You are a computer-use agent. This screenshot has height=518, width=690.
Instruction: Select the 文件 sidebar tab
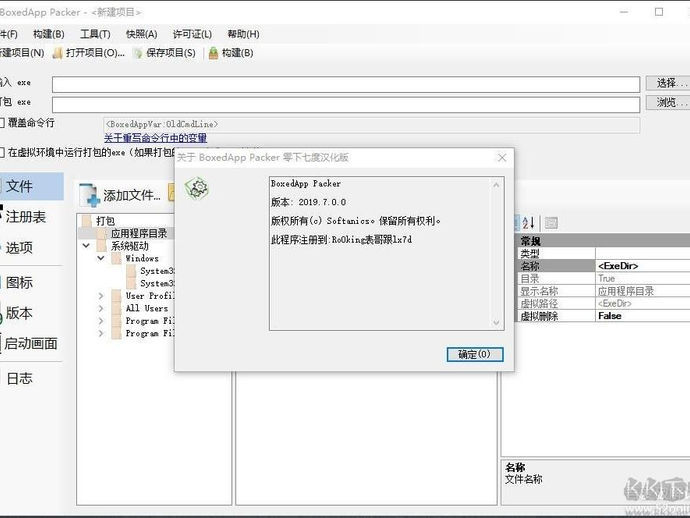[x=32, y=186]
